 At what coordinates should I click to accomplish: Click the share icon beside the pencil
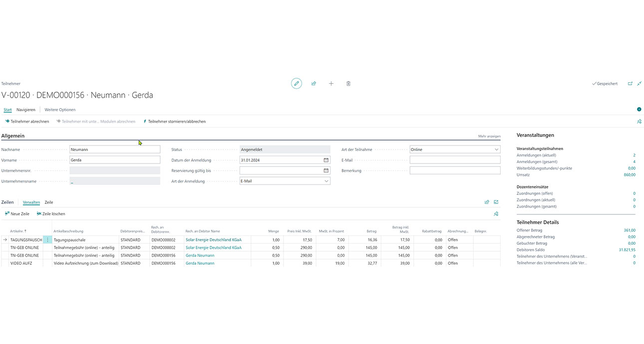pyautogui.click(x=314, y=84)
